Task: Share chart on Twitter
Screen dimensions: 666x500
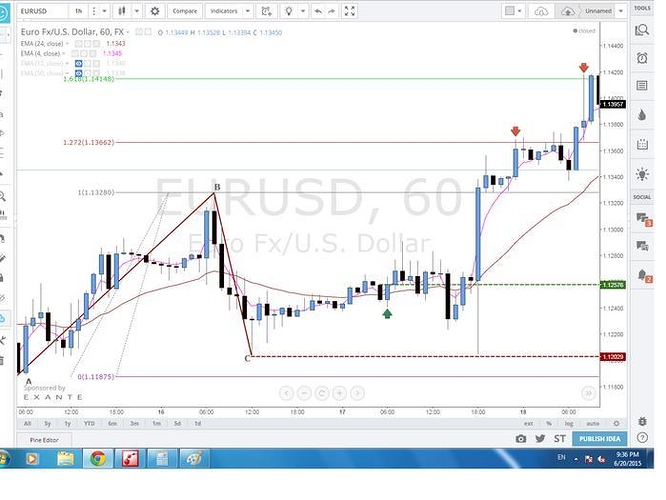Action: [x=540, y=439]
